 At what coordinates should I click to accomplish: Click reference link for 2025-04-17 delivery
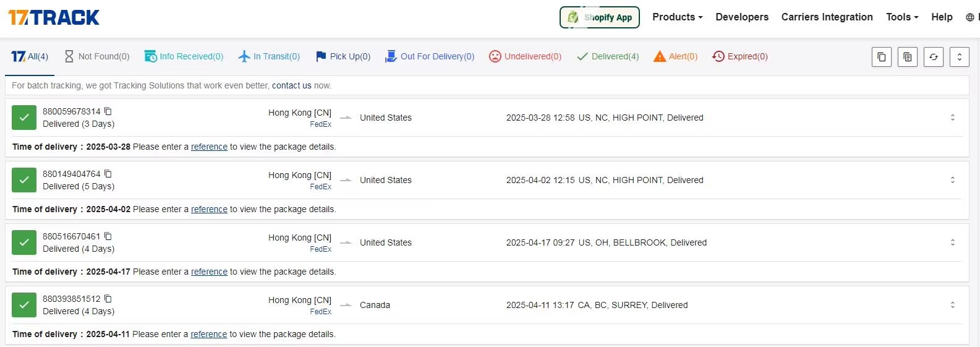[209, 272]
